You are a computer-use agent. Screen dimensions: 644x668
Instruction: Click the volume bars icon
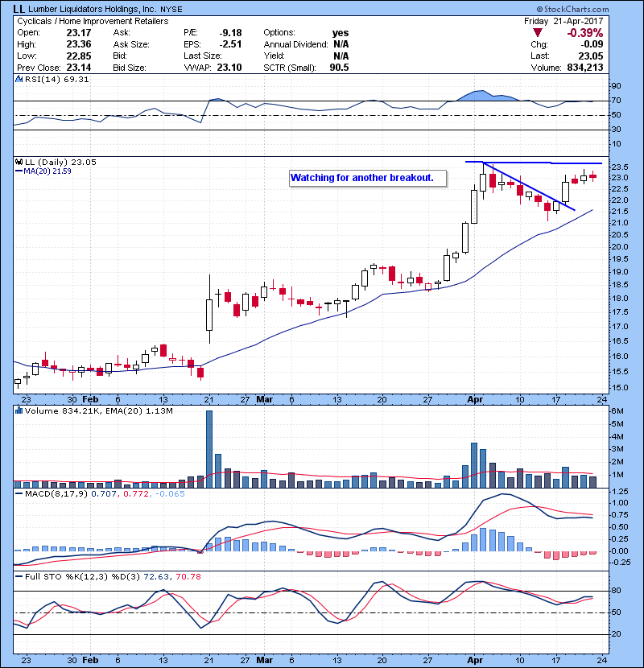point(19,410)
